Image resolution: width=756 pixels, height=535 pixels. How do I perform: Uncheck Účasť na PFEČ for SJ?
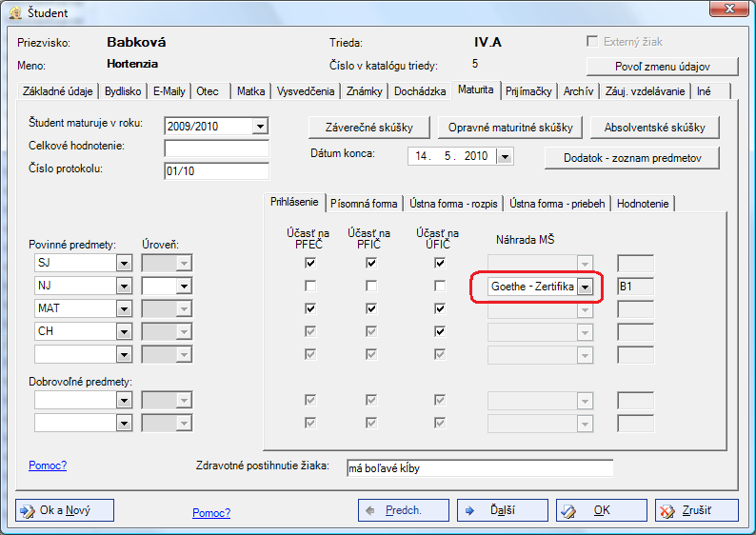[310, 263]
